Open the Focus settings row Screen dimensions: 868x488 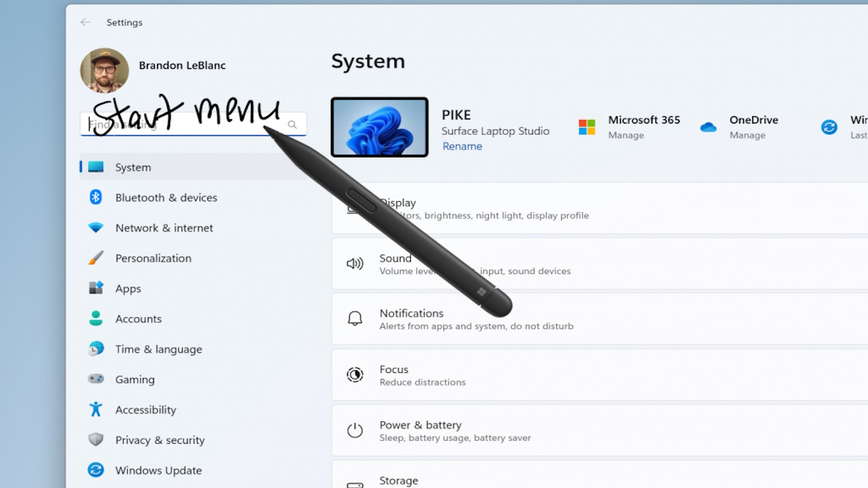pos(600,374)
